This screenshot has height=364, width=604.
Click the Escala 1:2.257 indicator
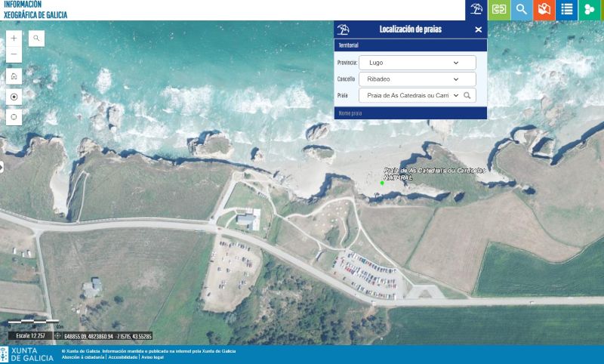pyautogui.click(x=31, y=336)
